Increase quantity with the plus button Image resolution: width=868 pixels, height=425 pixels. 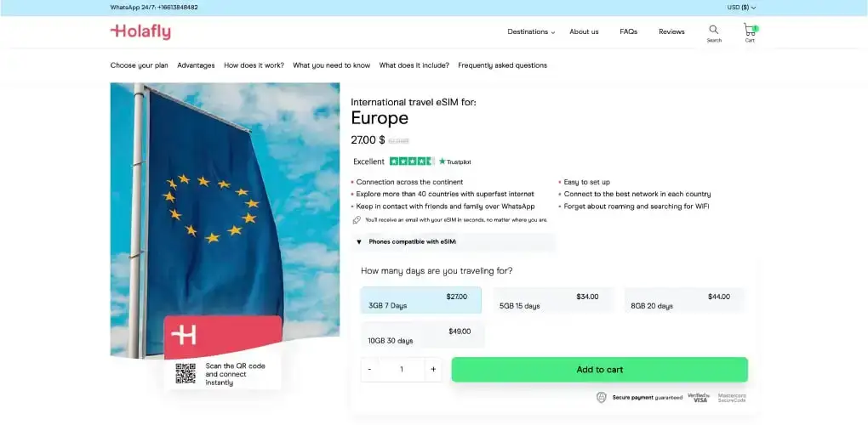point(433,370)
